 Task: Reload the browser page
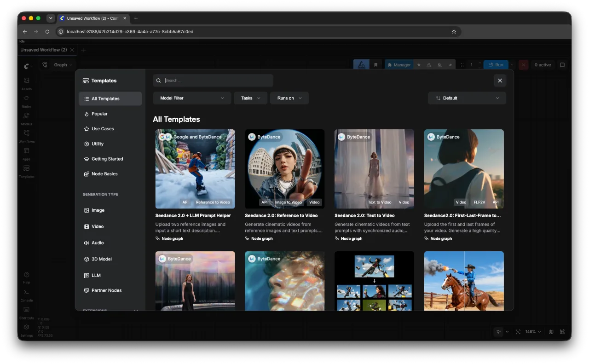(47, 32)
